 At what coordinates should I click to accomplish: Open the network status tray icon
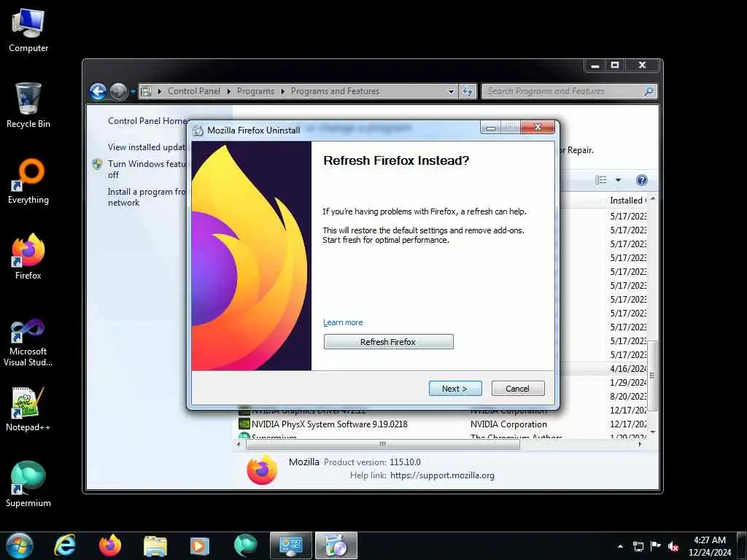point(638,546)
